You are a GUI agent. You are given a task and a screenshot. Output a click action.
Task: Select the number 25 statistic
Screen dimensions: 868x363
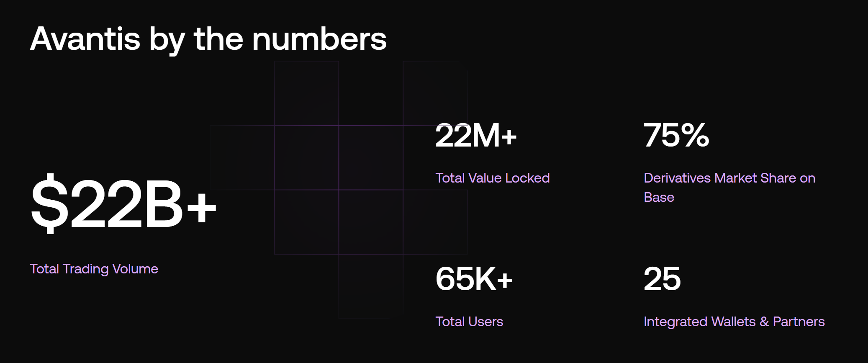(x=662, y=279)
